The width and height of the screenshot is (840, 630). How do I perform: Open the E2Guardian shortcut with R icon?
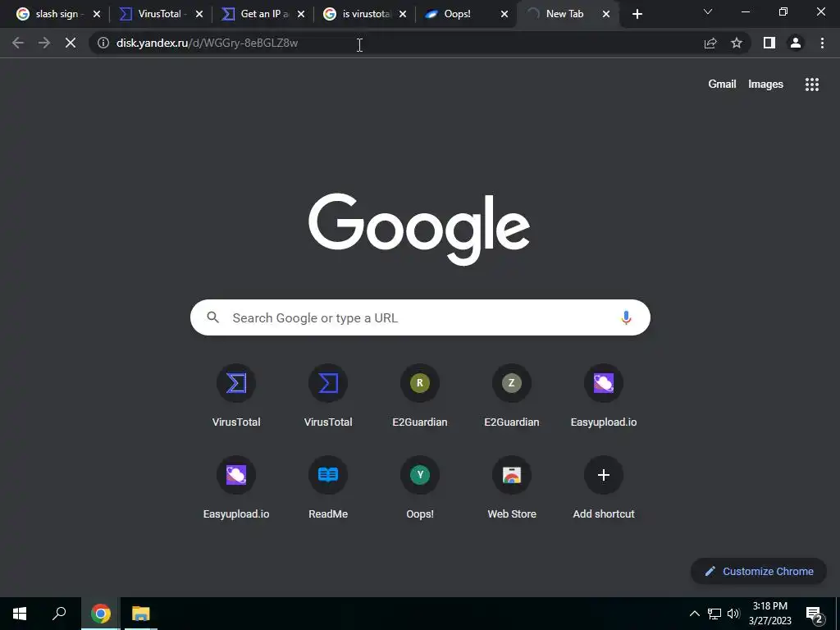(x=420, y=396)
